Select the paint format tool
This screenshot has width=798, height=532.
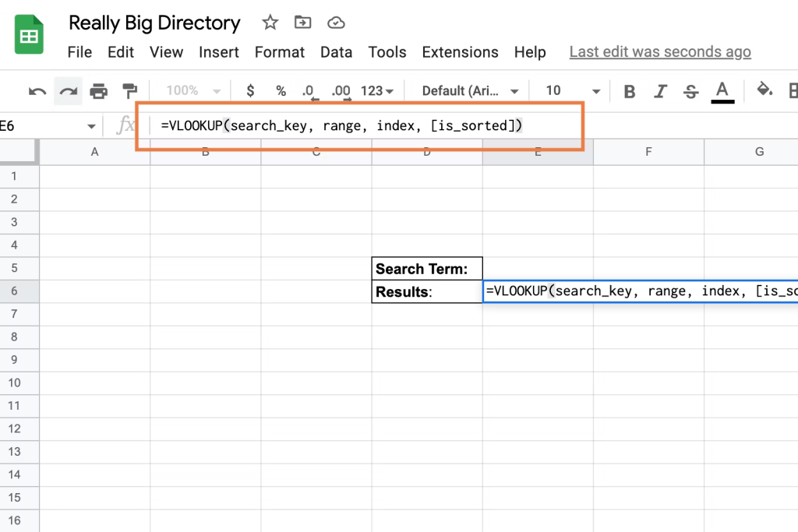(129, 90)
